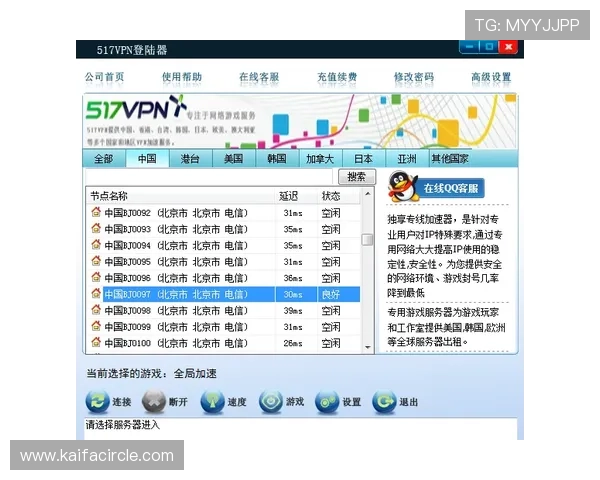This screenshot has height=480, width=600.
Task: Click the house icon for node BJ0096
Action: 96,277
